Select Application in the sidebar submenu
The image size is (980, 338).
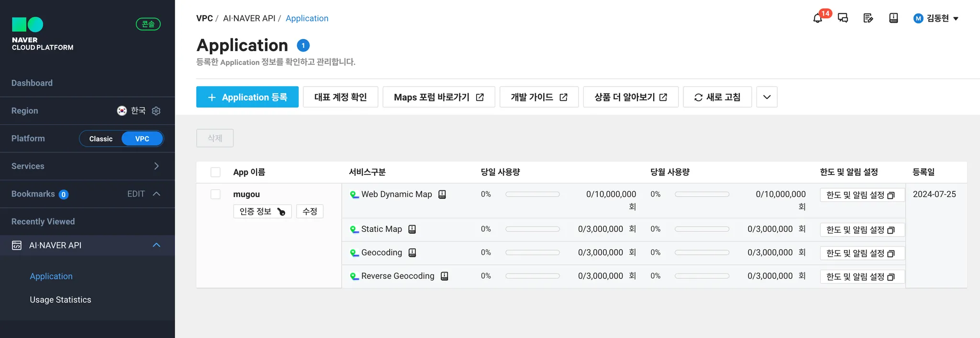(x=51, y=276)
